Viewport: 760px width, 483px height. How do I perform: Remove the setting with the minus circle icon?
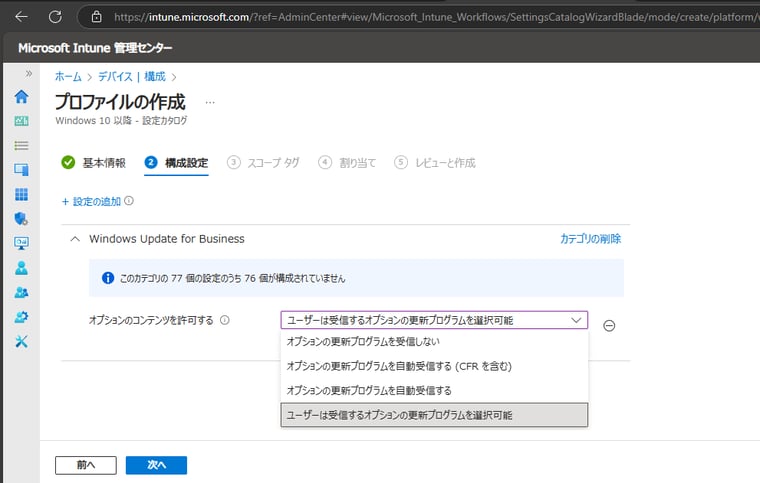609,326
